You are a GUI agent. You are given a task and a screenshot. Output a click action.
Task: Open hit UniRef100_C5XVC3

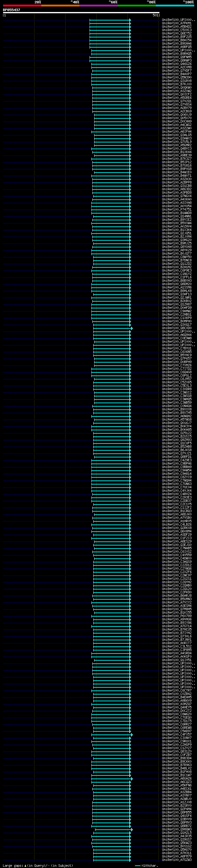177,30
